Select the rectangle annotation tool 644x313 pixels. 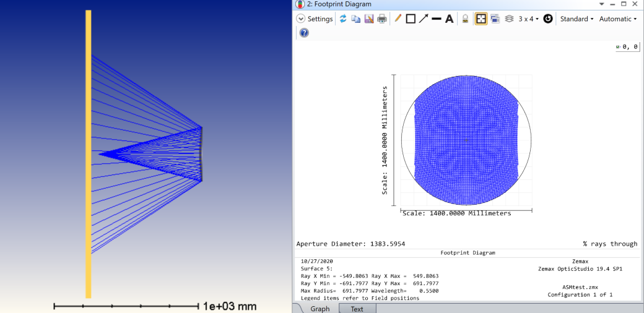point(411,19)
